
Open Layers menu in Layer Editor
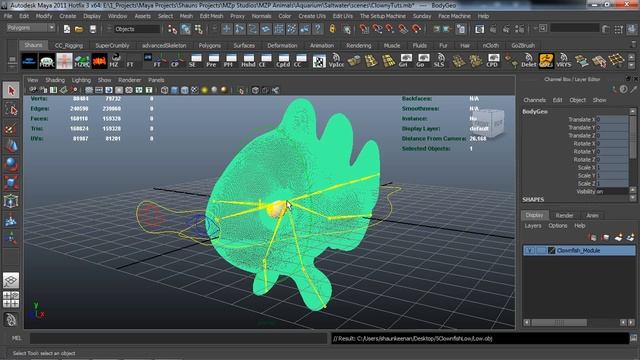(533, 226)
